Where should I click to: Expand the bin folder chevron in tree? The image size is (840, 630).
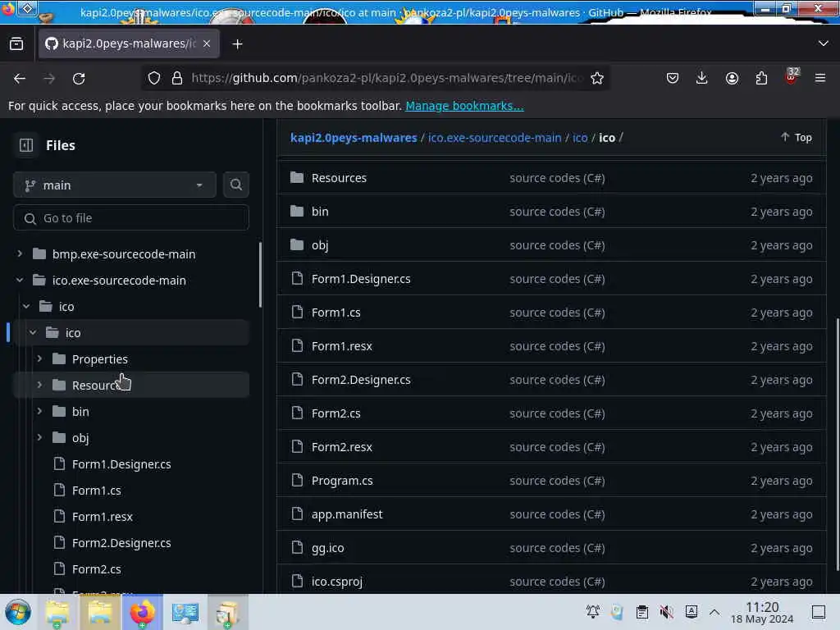(39, 411)
